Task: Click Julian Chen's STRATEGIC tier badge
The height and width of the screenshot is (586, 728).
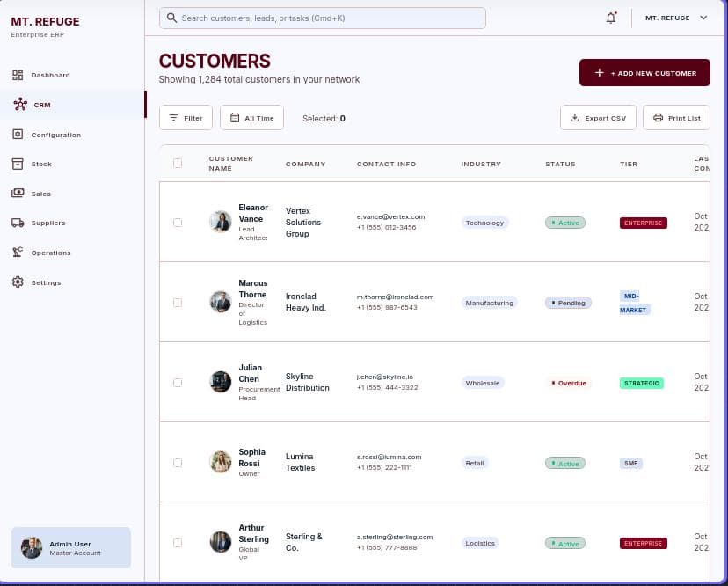Action: pyautogui.click(x=642, y=383)
